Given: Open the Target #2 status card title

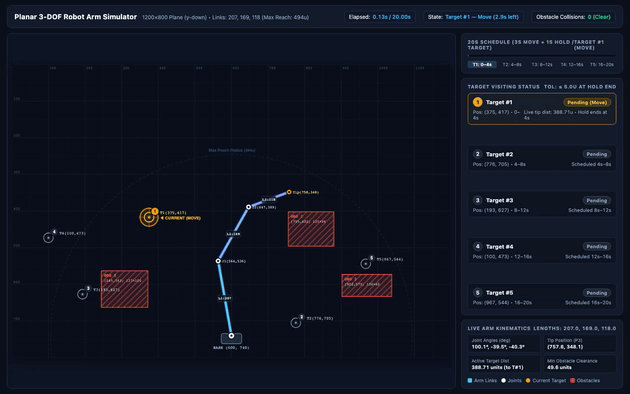Looking at the screenshot, I should (x=499, y=154).
